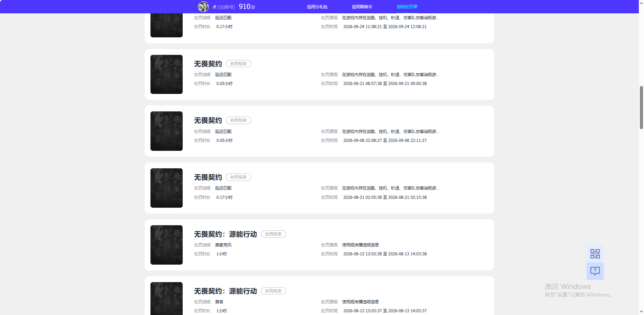The width and height of the screenshot is (644, 315).
Task: Select the 游戏处罚单 tab
Action: (x=407, y=7)
